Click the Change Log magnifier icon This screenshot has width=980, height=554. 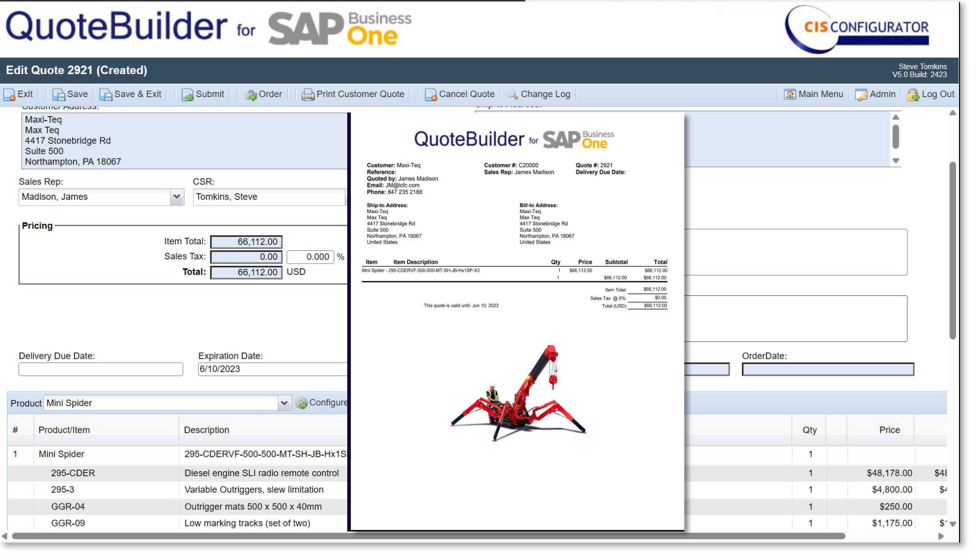pos(512,95)
